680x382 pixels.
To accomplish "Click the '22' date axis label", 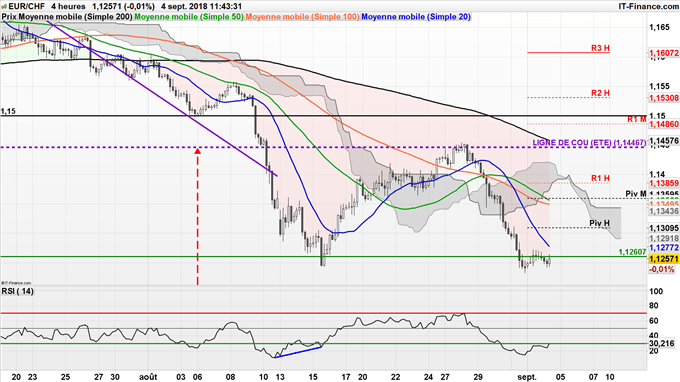I will point(396,377).
